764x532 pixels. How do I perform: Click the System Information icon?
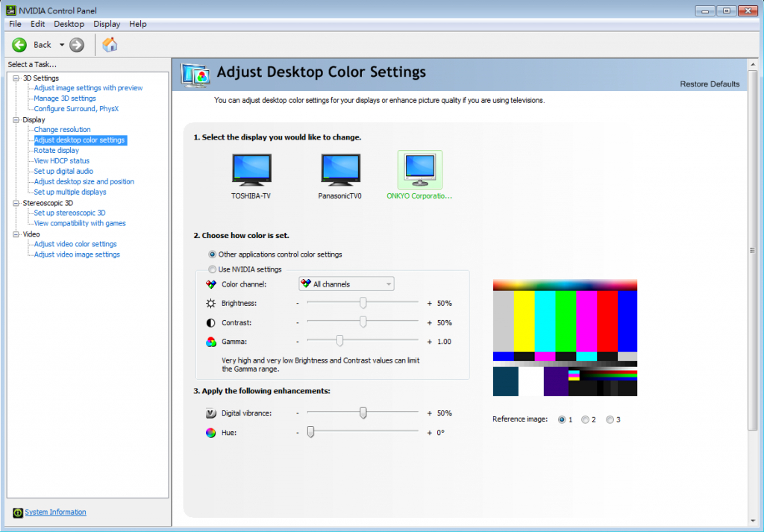point(18,513)
